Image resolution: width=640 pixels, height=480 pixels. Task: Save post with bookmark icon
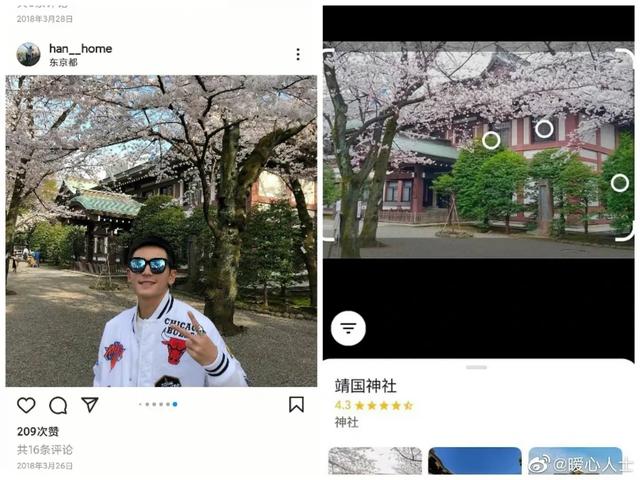(x=296, y=404)
